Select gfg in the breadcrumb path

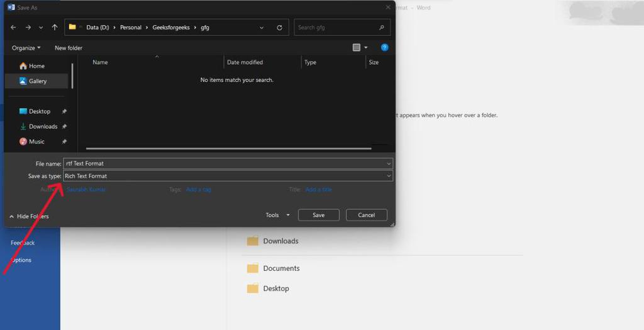pyautogui.click(x=204, y=28)
